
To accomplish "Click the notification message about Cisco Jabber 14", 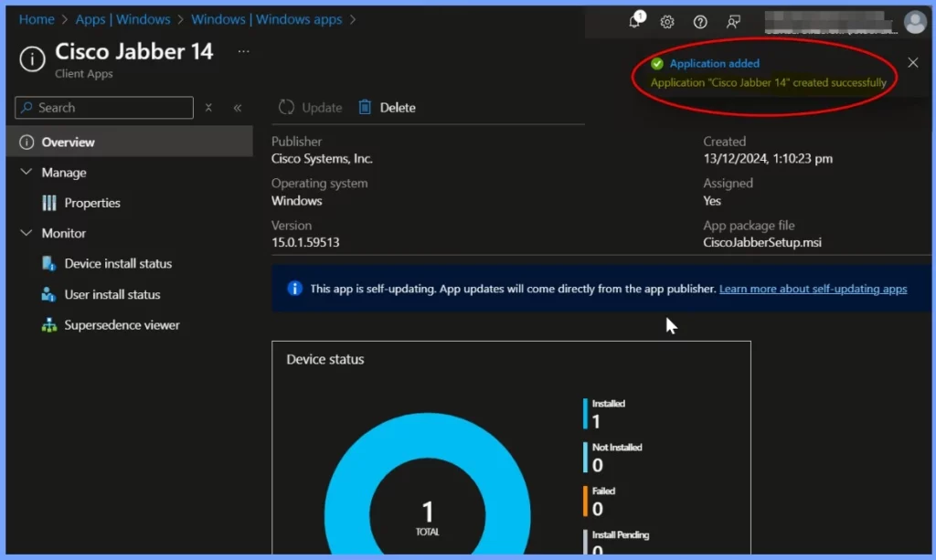I will pos(768,82).
